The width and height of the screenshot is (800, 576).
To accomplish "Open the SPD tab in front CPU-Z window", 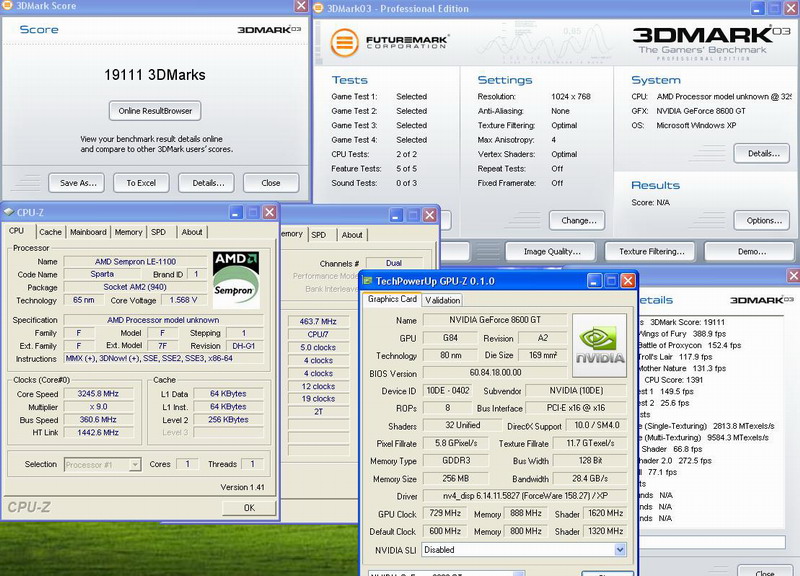I will click(158, 232).
